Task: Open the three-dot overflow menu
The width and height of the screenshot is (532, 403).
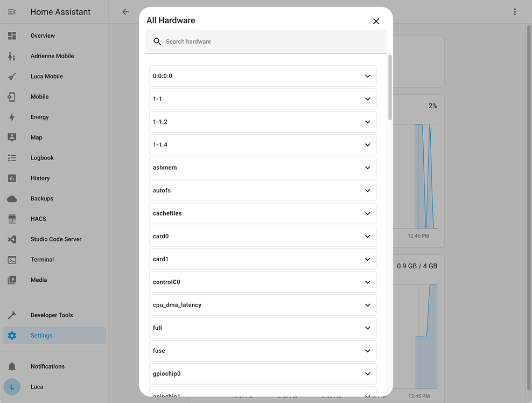Action: (515, 11)
